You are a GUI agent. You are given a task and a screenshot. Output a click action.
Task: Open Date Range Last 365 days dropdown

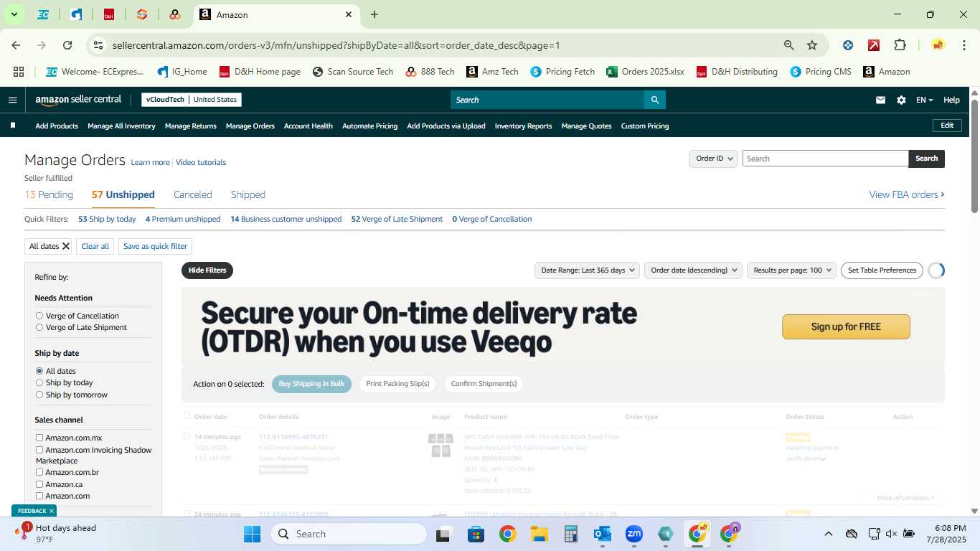click(587, 270)
